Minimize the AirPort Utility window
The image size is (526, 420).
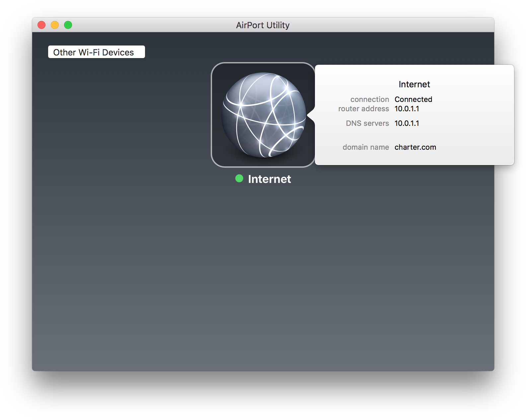(x=55, y=25)
